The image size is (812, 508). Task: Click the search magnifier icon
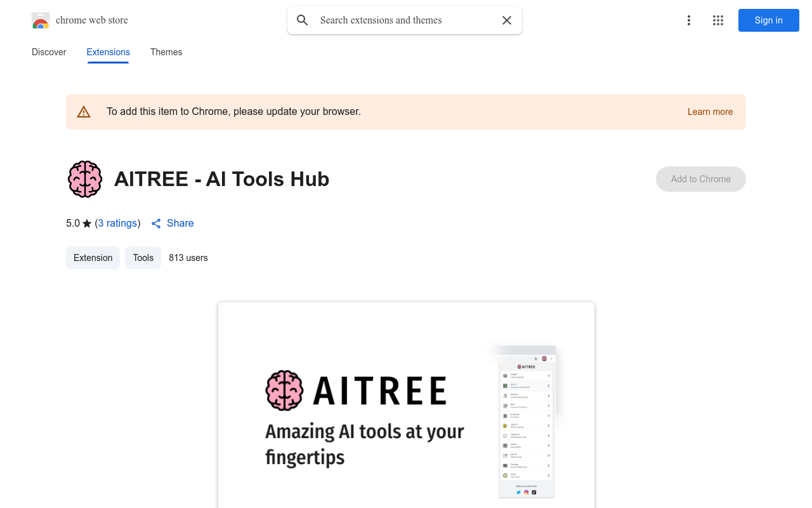point(303,20)
